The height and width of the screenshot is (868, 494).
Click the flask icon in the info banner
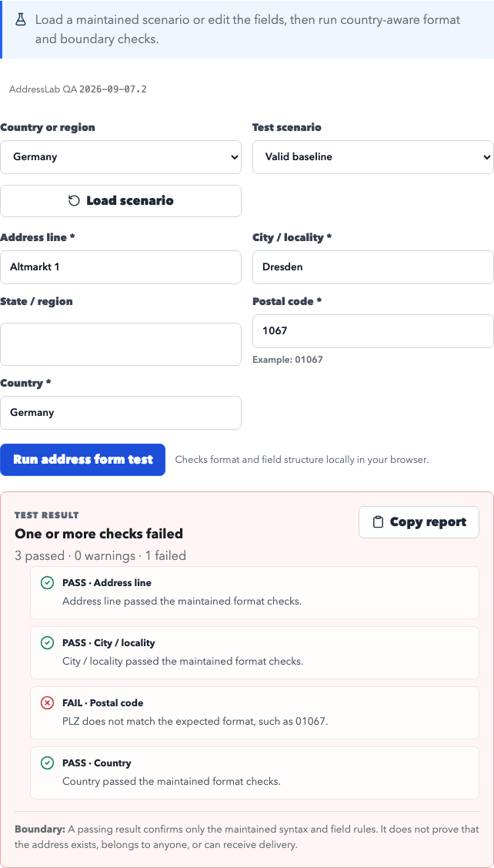coord(21,20)
